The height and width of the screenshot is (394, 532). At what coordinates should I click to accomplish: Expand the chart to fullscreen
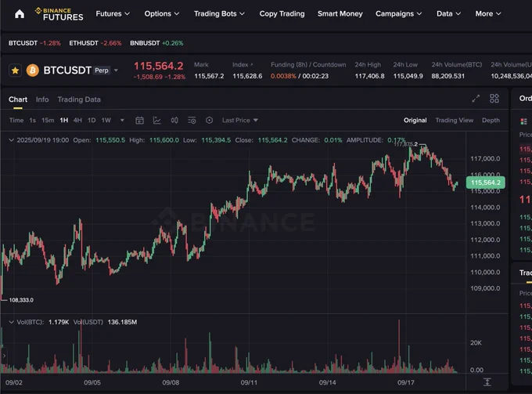[476, 99]
